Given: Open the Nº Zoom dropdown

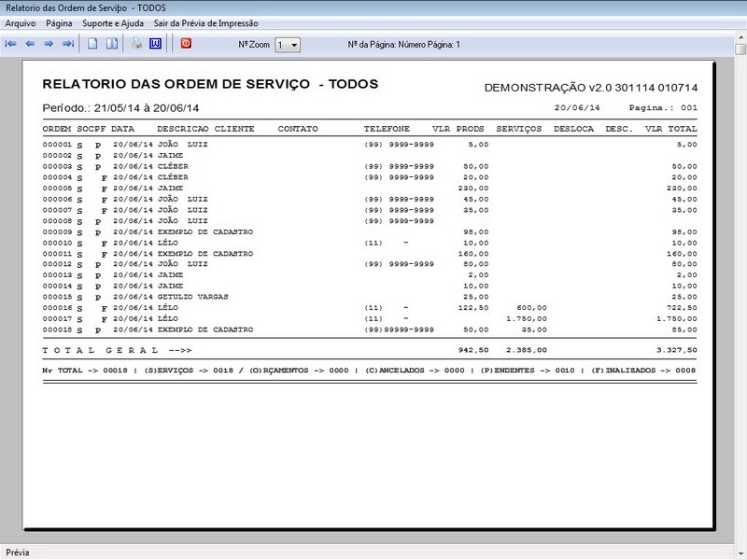Looking at the screenshot, I should 288,45.
